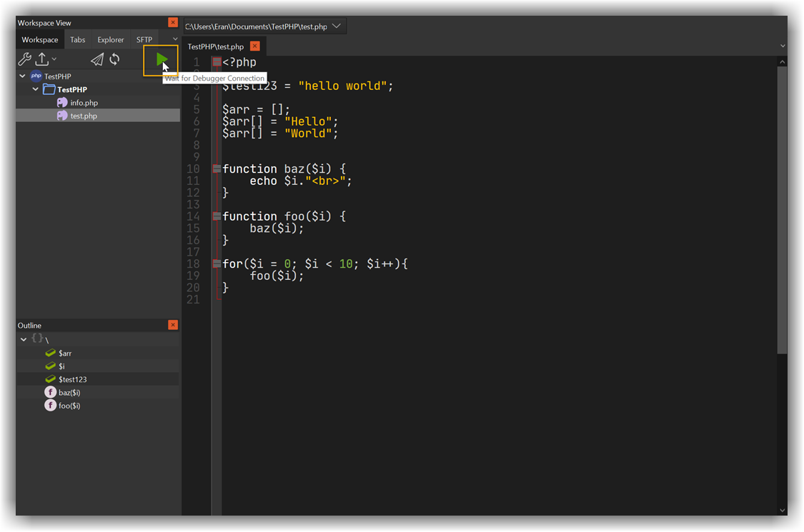Open the workspace tabs overflow chevron
Viewport: 804px width, 532px height.
pyautogui.click(x=175, y=39)
